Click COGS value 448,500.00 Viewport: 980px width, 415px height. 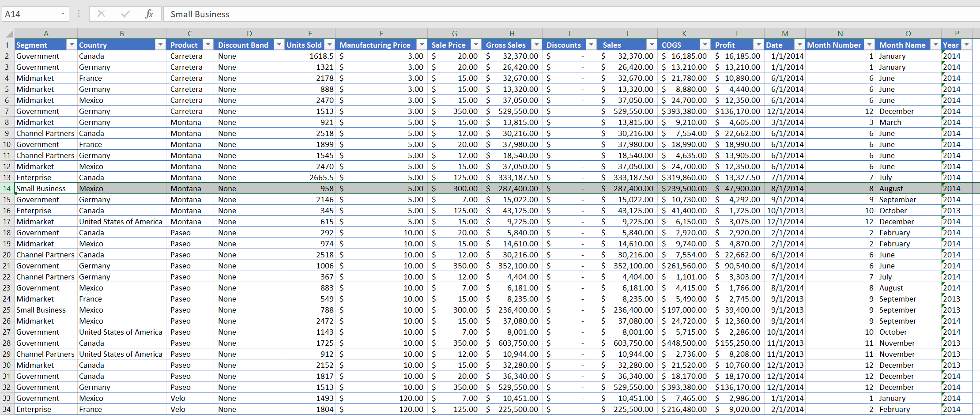[687, 343]
